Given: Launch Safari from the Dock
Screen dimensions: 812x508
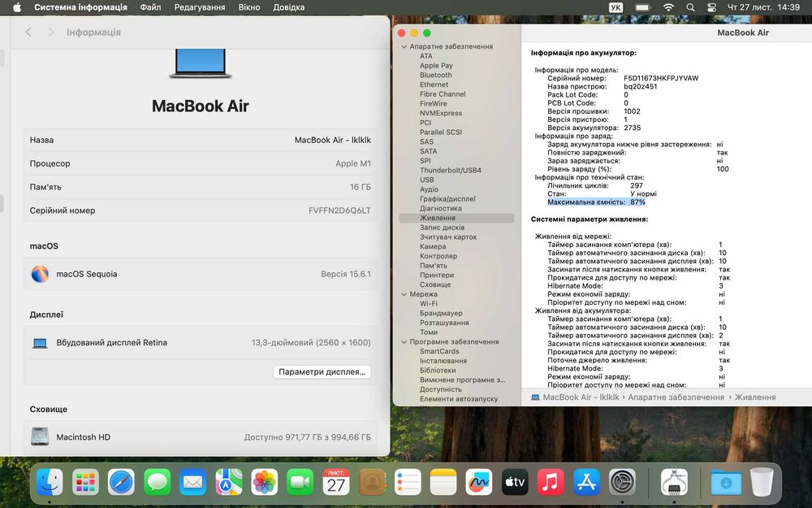Looking at the screenshot, I should coord(121,482).
